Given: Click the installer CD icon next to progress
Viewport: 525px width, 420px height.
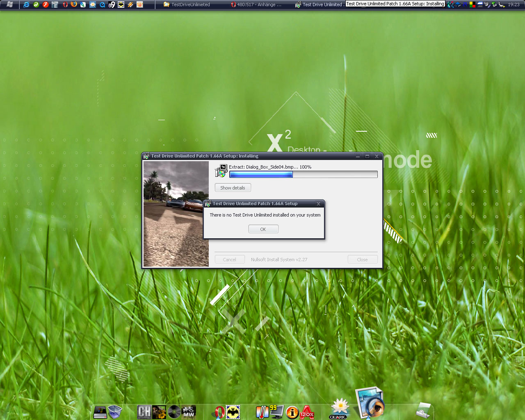Looking at the screenshot, I should (x=221, y=171).
